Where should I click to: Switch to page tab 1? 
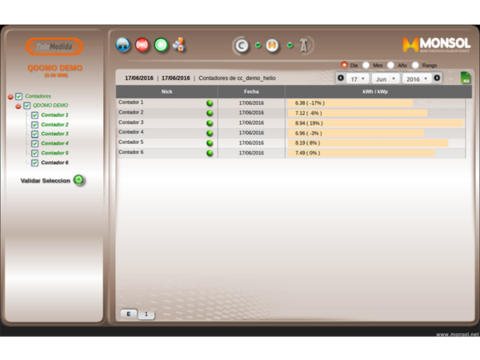pos(146,314)
